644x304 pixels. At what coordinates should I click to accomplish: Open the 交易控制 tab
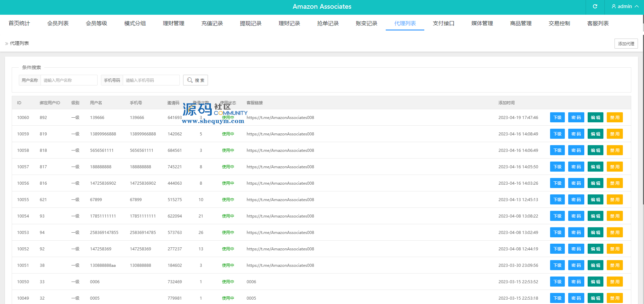(559, 23)
